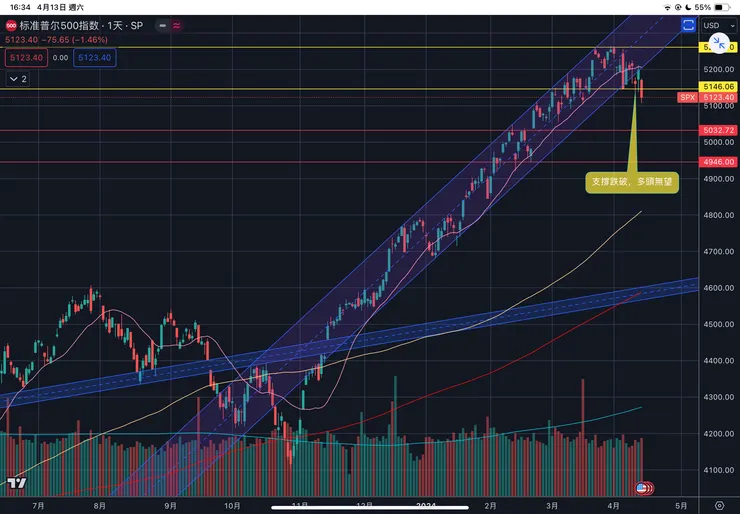Select the 支撐跌破，多頭無望 callout annotation
Screen dimensions: 740x514
(632, 182)
